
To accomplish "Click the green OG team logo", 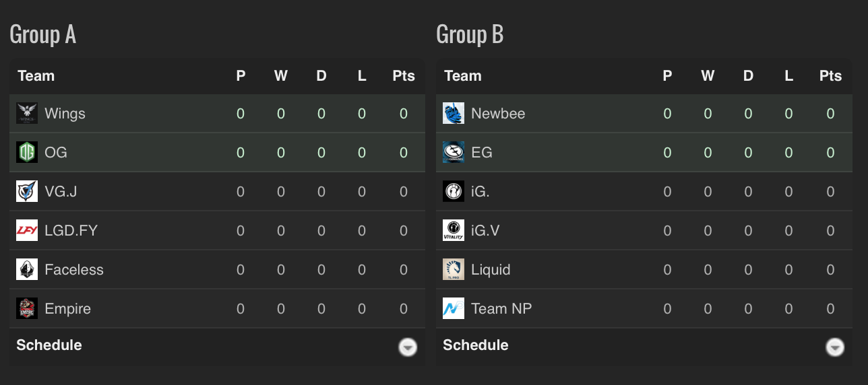I will click(27, 153).
